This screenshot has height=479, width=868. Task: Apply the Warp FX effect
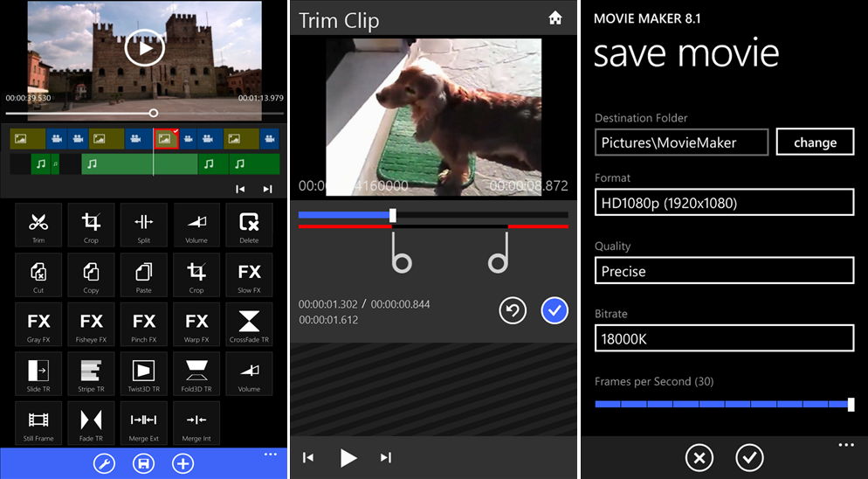pos(196,323)
